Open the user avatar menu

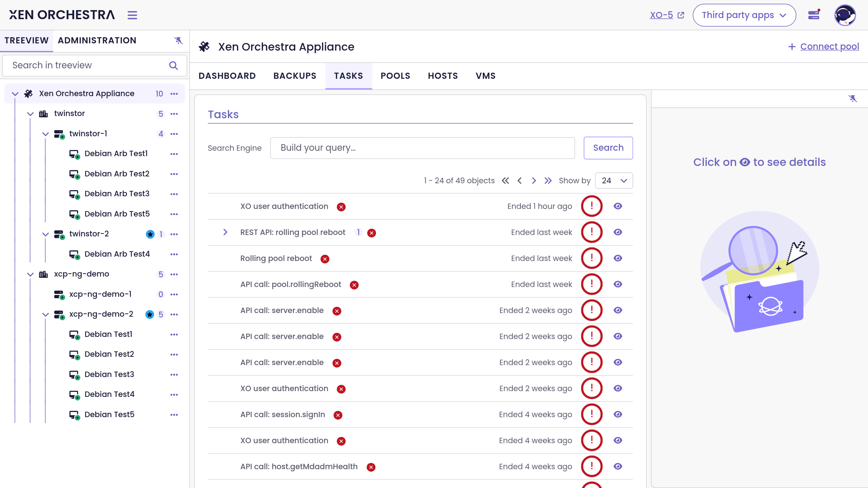(x=845, y=15)
